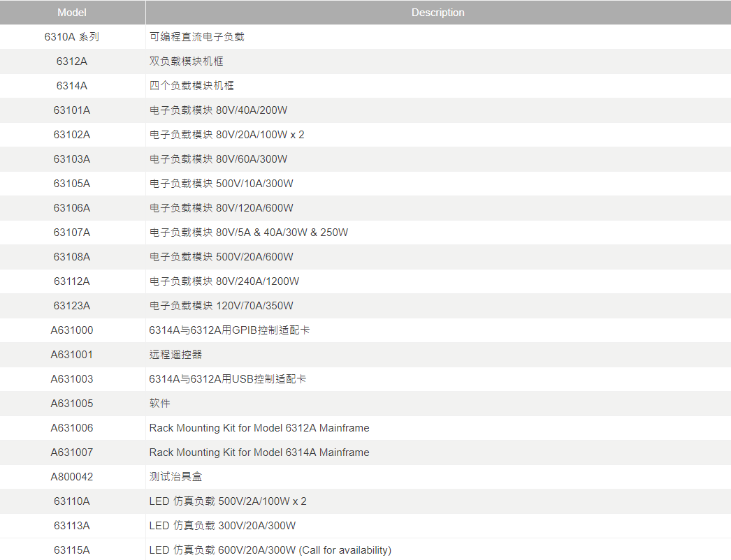This screenshot has width=731, height=560.
Task: Select model 63107A cell
Action: pyautogui.click(x=72, y=233)
